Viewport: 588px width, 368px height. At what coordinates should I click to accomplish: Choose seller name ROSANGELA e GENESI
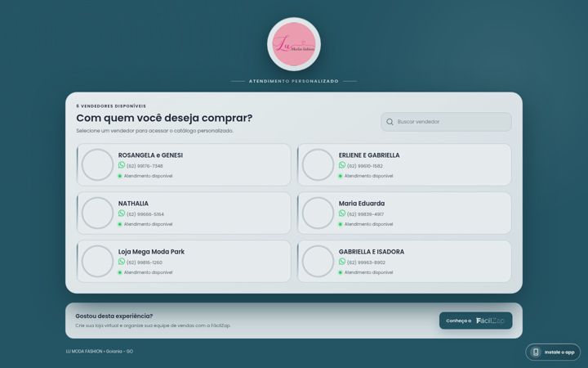click(150, 155)
